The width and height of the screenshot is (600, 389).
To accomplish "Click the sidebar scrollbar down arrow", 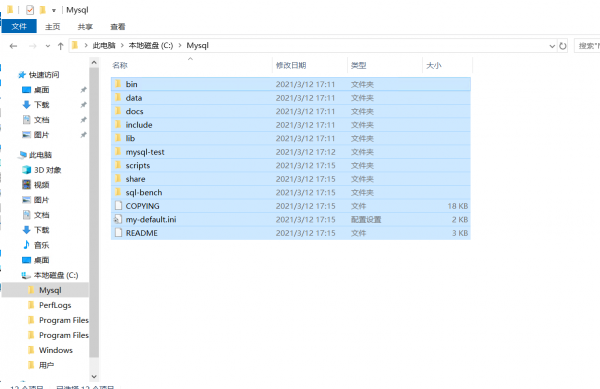I will coord(94,377).
